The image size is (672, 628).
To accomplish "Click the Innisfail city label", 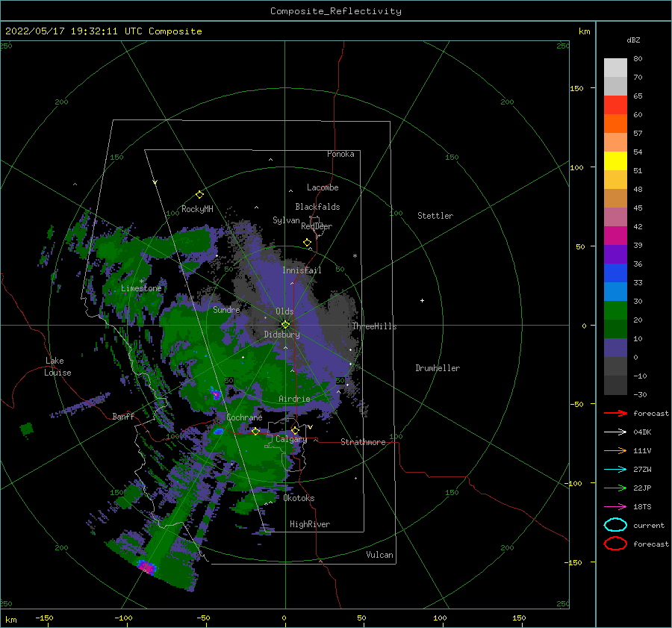I will click(302, 270).
